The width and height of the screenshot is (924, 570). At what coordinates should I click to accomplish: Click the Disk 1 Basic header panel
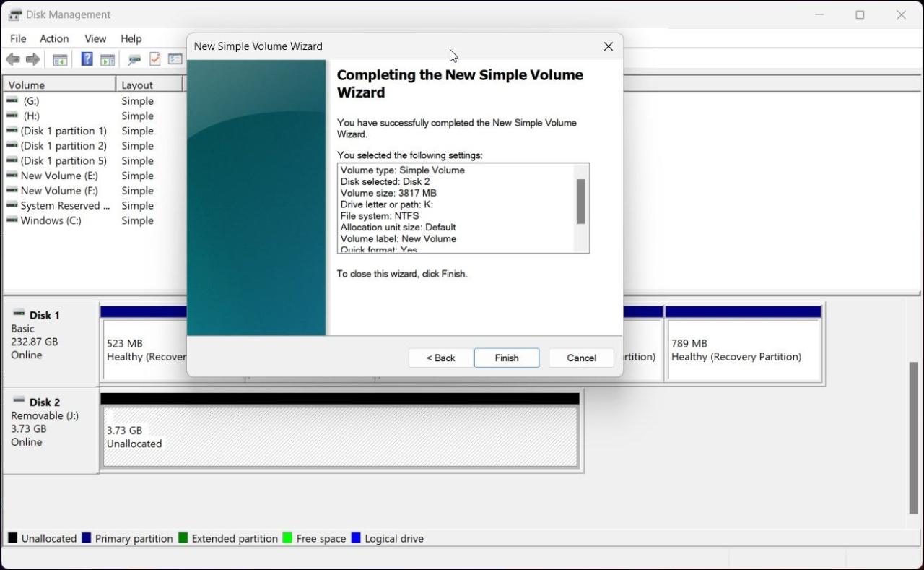(x=51, y=343)
